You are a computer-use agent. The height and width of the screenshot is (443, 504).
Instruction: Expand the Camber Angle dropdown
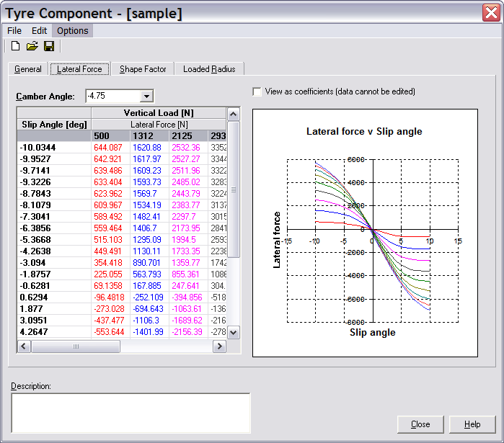(146, 96)
